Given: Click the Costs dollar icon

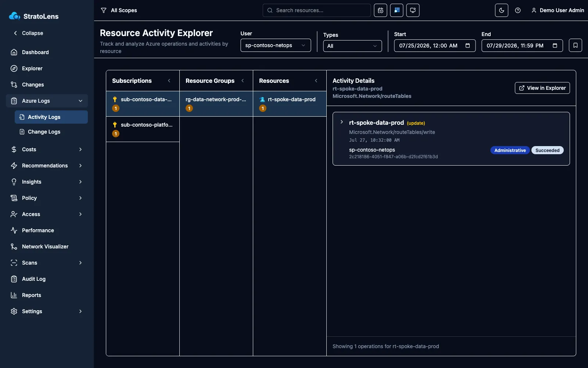Looking at the screenshot, I should coord(14,149).
